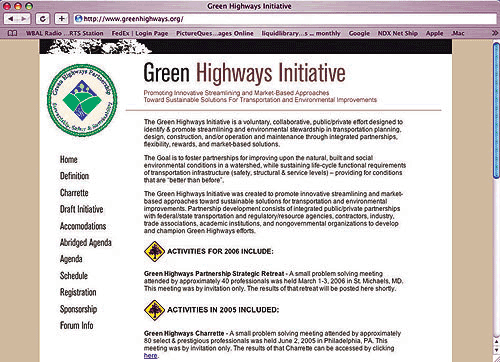500x362 pixels.
Task: Click the tree sign beside Activities for 2006
Action: (x=154, y=251)
